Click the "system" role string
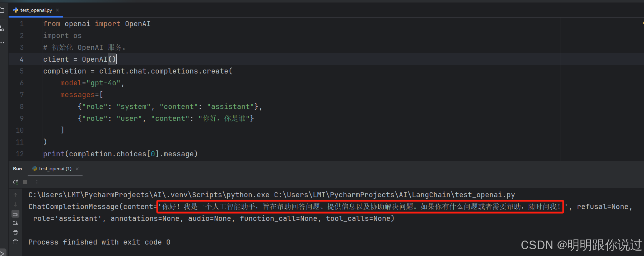This screenshot has width=644, height=256. [134, 106]
